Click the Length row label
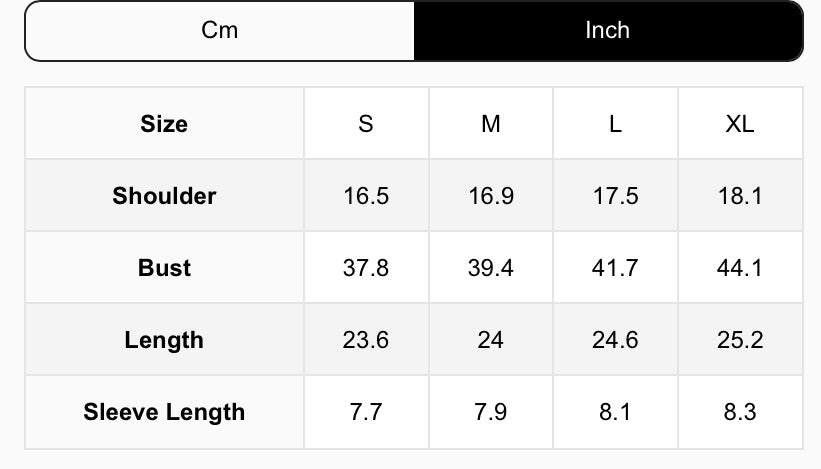This screenshot has width=821, height=469. tap(164, 340)
